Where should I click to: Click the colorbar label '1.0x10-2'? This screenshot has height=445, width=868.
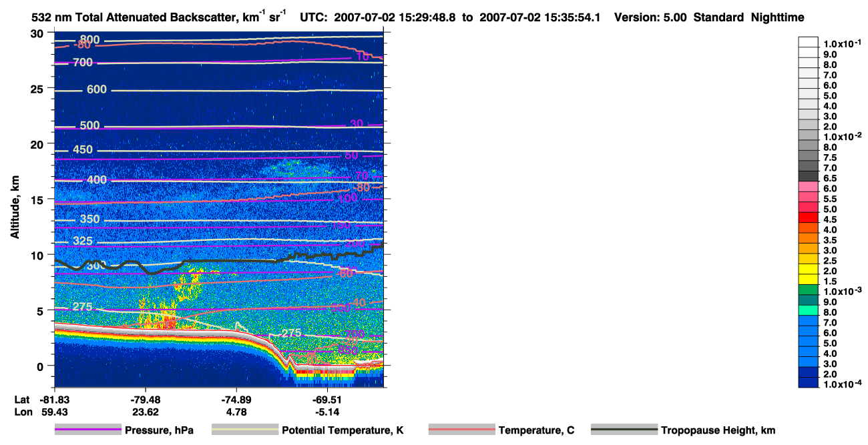coord(842,136)
